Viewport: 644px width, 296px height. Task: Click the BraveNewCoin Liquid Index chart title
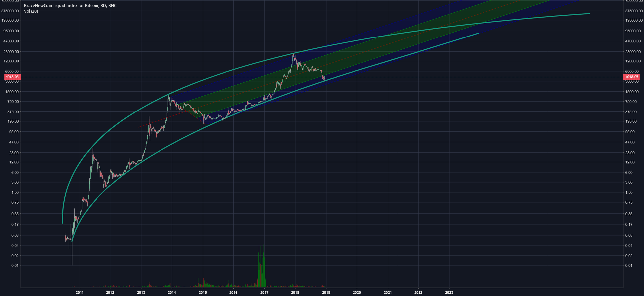(70, 6)
